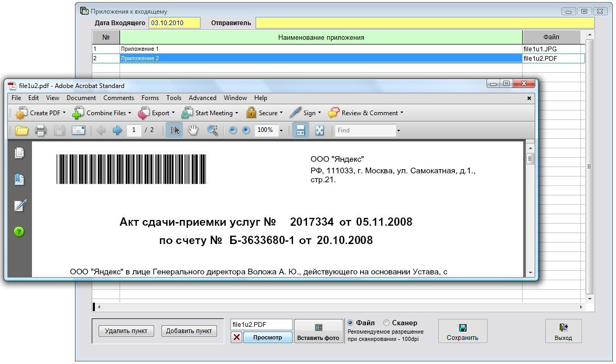Viewport: 616px width, 364px height.
Task: Click the scroll-down arrow of Acrobat document
Action: [531, 272]
